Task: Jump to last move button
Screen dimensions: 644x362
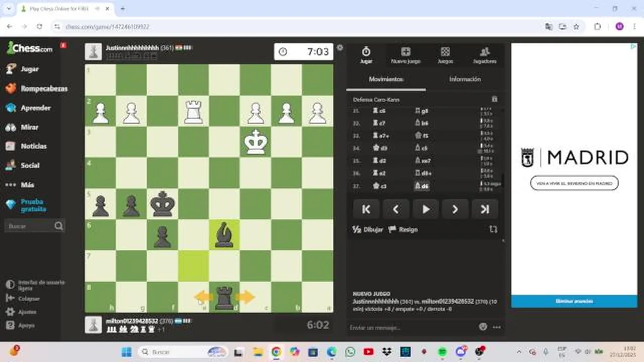Action: (x=485, y=209)
